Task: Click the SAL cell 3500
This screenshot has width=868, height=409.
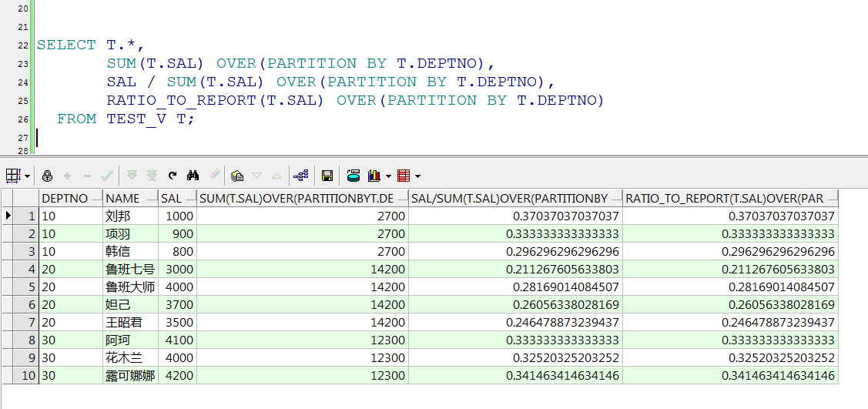Action: tap(178, 322)
